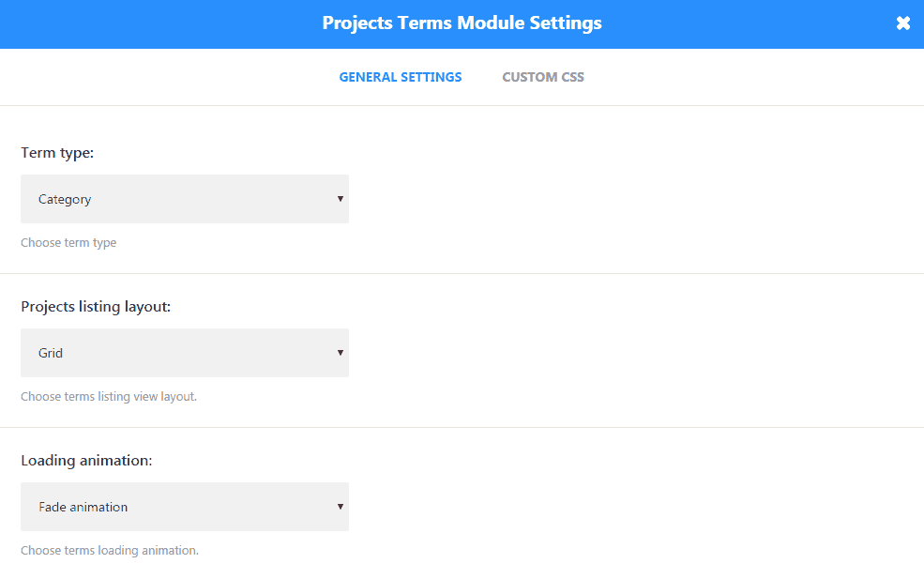Click the arrow on the Category dropdown

340,199
